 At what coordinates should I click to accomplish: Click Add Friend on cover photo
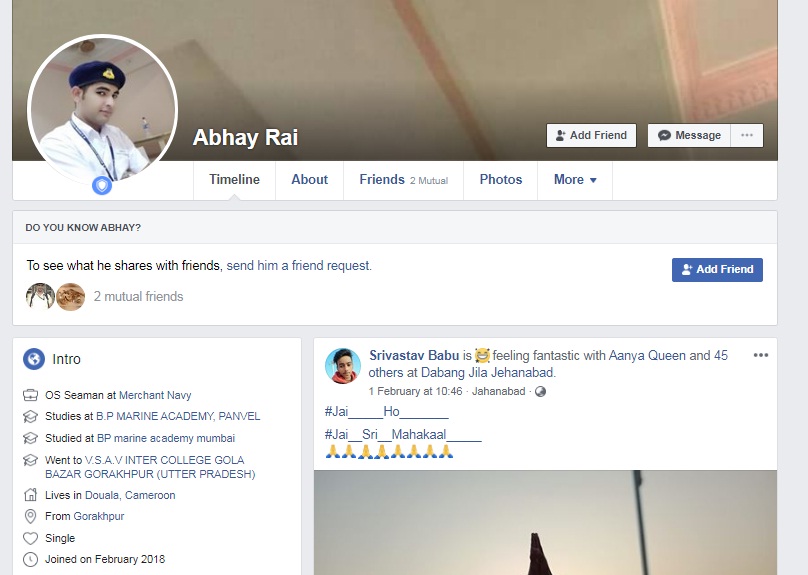591,136
